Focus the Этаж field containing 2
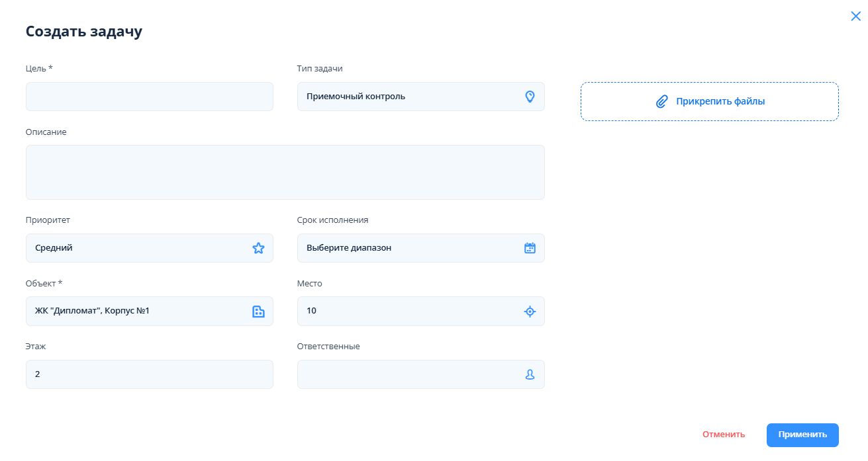The width and height of the screenshot is (868, 461). tap(149, 374)
